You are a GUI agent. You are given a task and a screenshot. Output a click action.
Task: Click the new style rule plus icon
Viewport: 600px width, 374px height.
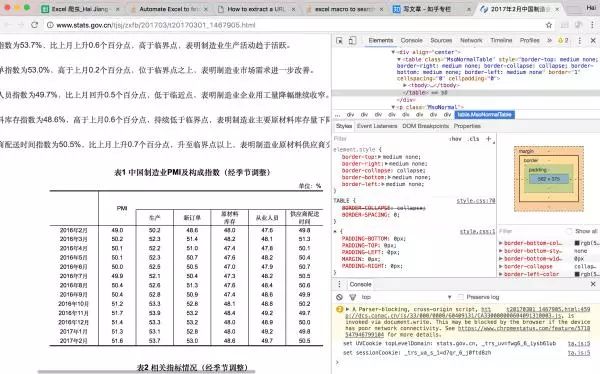tap(489, 139)
